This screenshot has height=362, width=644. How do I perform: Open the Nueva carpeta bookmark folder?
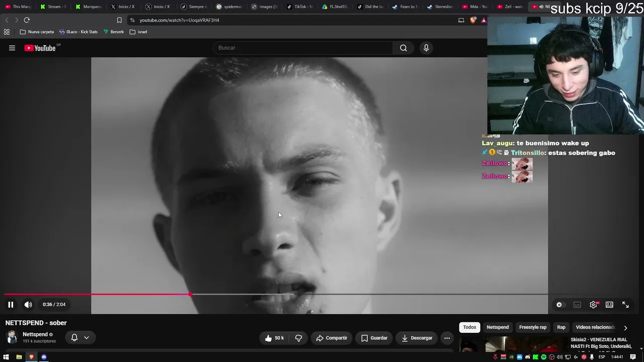tap(37, 32)
